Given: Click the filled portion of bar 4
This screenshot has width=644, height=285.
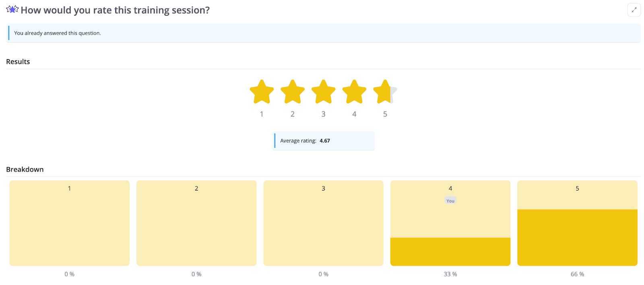Looking at the screenshot, I should [x=450, y=252].
